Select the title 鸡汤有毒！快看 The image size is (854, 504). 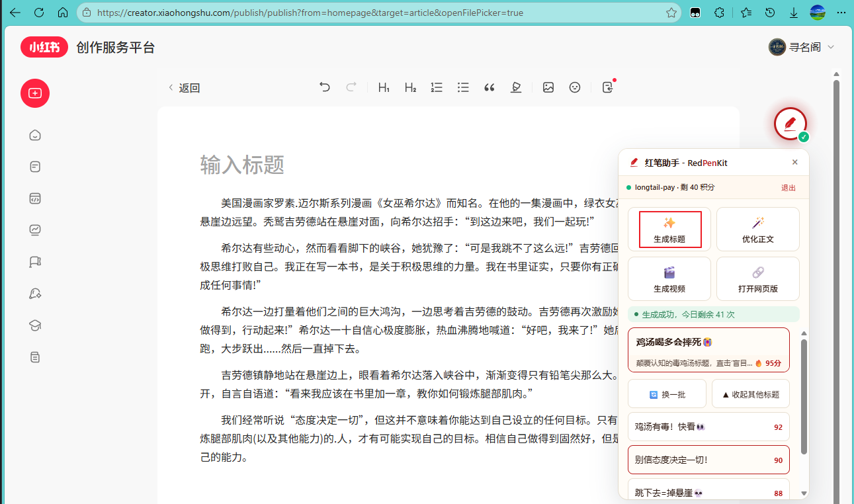708,427
